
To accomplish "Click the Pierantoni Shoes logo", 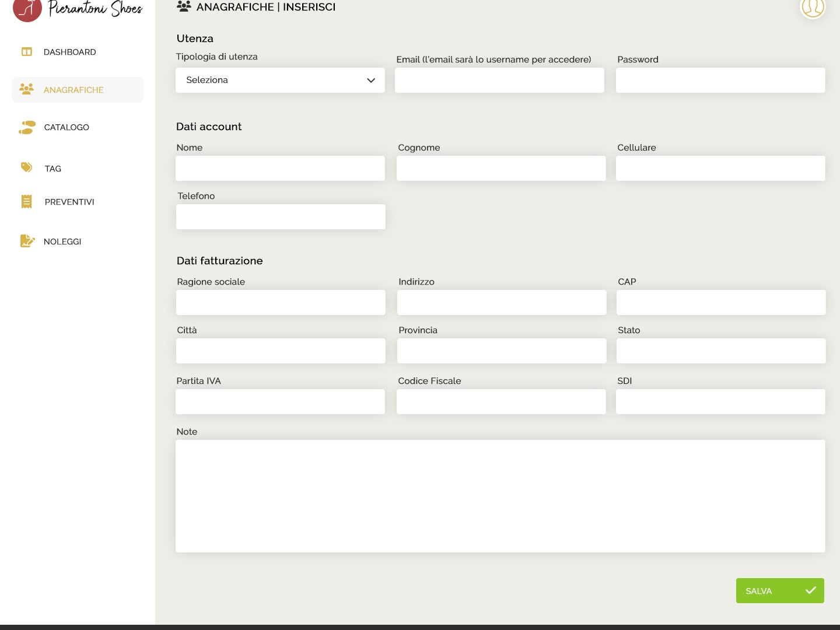I will click(78, 9).
